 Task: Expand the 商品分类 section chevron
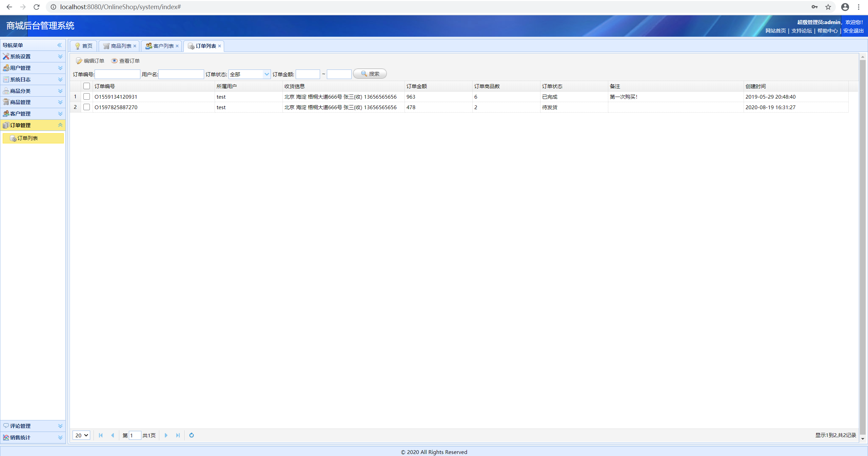60,91
